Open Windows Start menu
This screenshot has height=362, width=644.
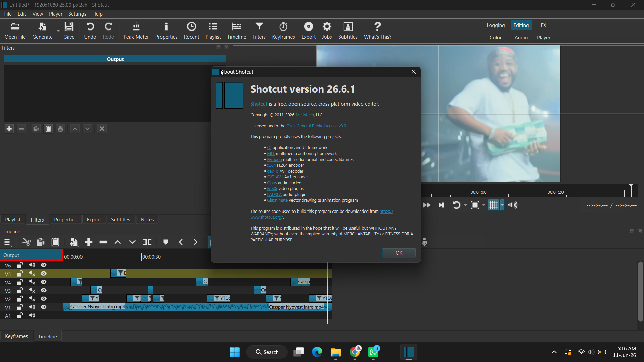point(235,352)
